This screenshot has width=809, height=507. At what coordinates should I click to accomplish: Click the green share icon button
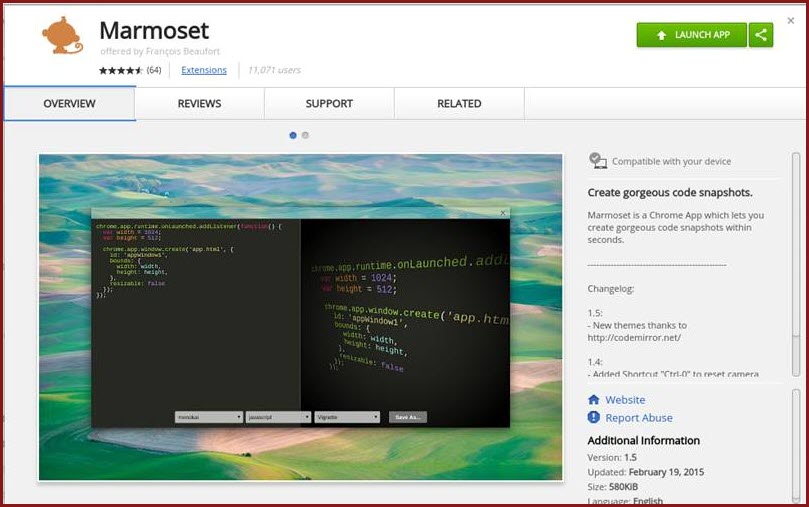(x=762, y=35)
